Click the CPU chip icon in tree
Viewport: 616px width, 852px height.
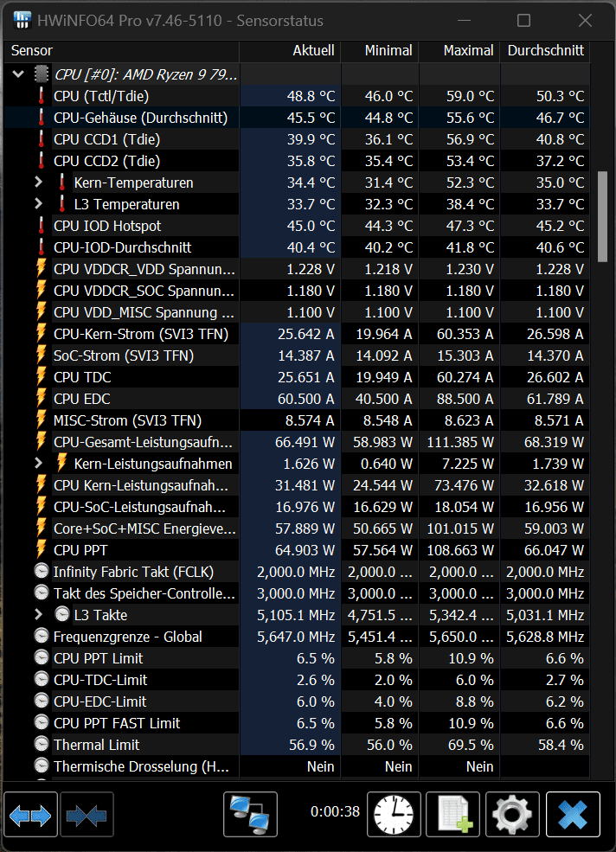[42, 74]
